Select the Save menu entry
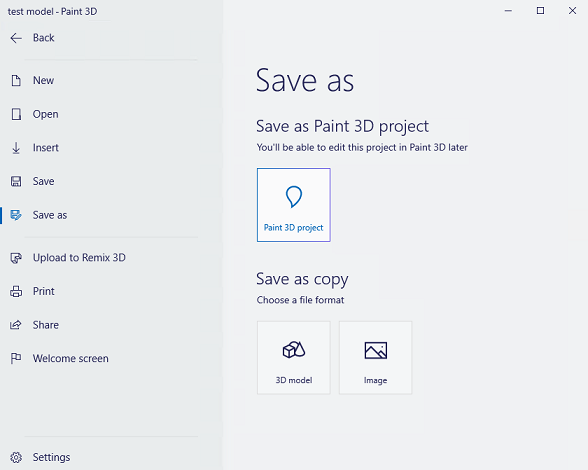The image size is (588, 470). click(x=44, y=182)
